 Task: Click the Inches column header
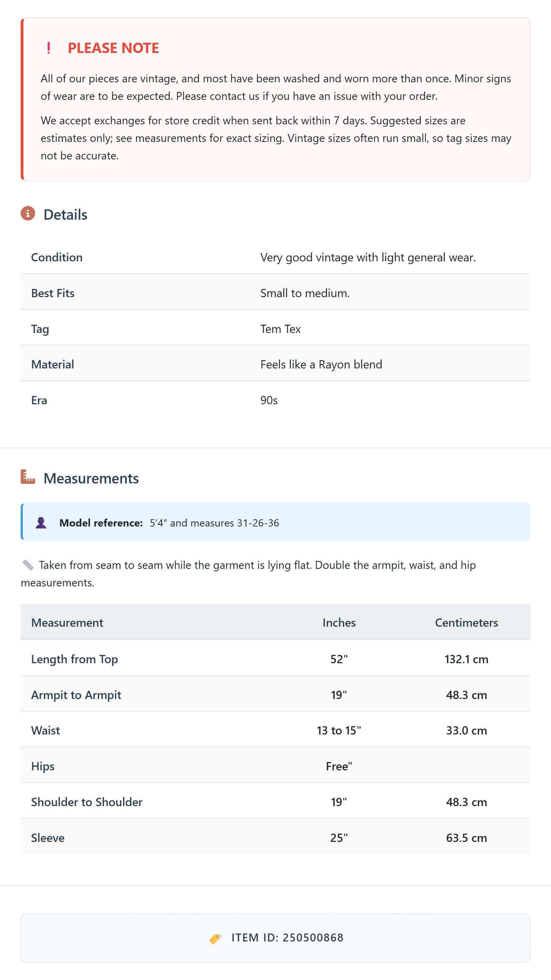[x=339, y=623]
